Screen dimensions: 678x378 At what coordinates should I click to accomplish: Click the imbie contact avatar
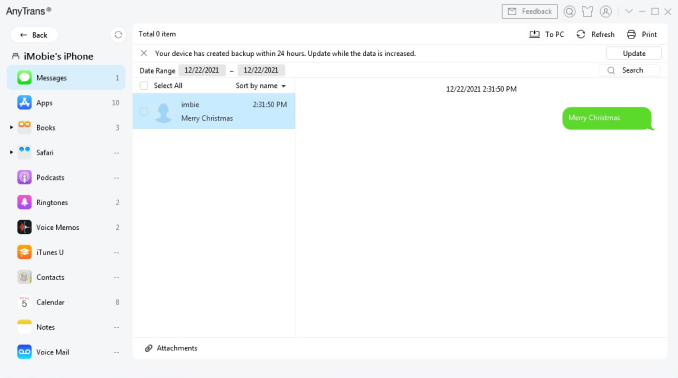click(163, 112)
